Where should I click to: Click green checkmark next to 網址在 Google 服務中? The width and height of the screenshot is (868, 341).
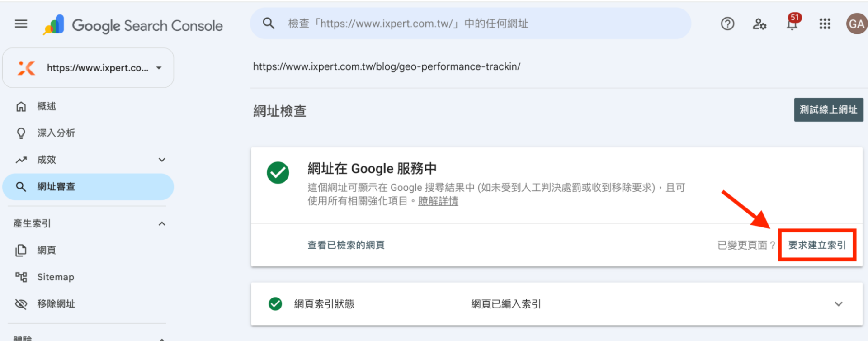tap(278, 173)
